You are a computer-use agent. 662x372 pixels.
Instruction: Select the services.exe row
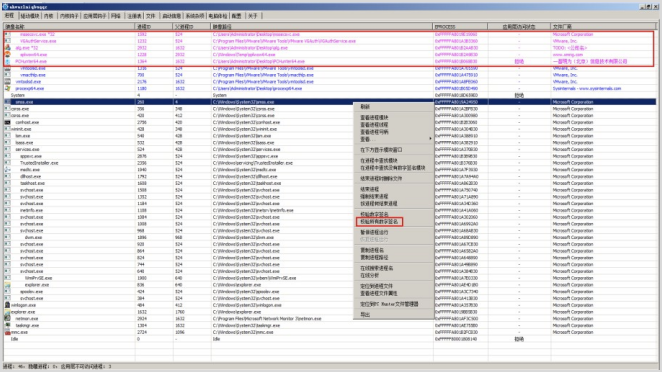[x=330, y=149]
